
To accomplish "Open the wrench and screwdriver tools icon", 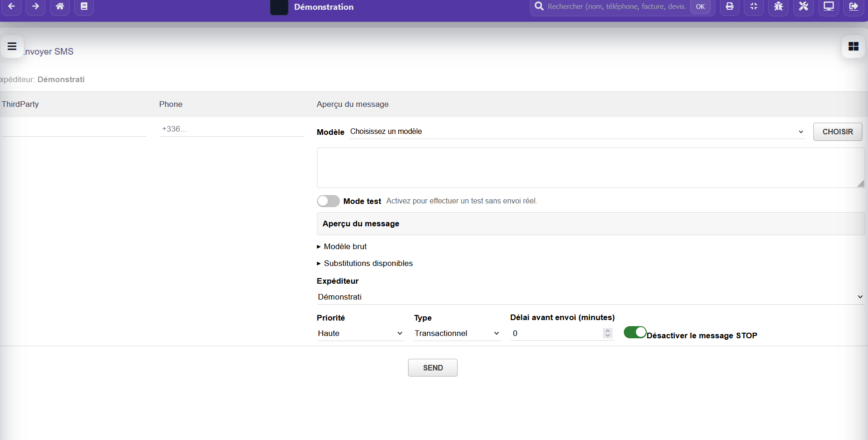I will [x=803, y=7].
